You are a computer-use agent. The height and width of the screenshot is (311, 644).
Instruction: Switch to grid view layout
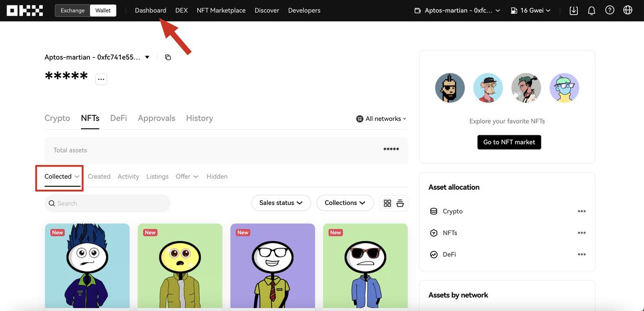387,203
